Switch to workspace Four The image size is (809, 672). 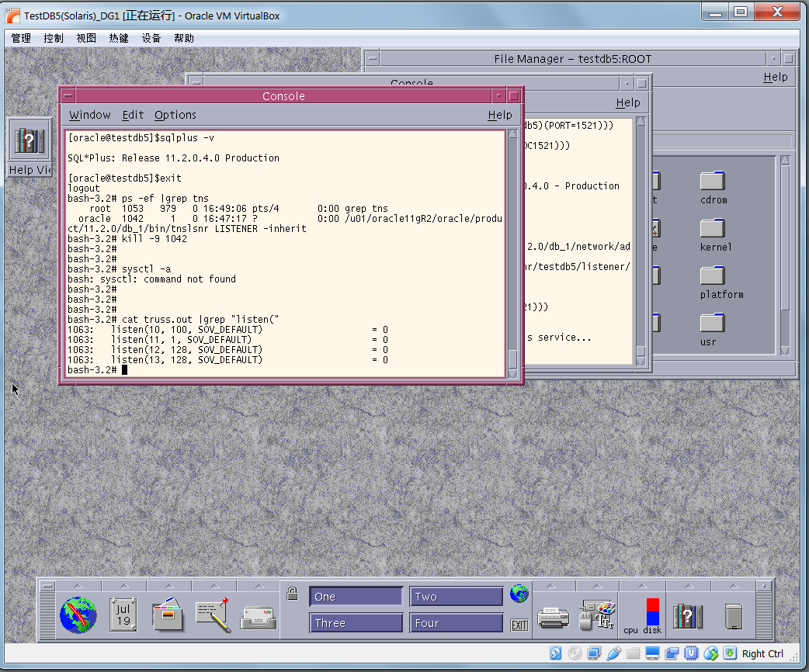tap(456, 623)
